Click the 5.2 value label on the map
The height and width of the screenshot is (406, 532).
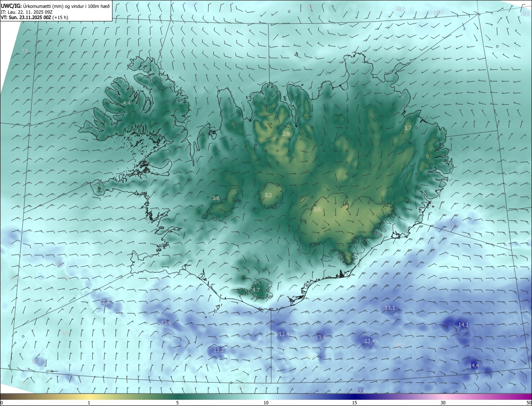[99, 189]
